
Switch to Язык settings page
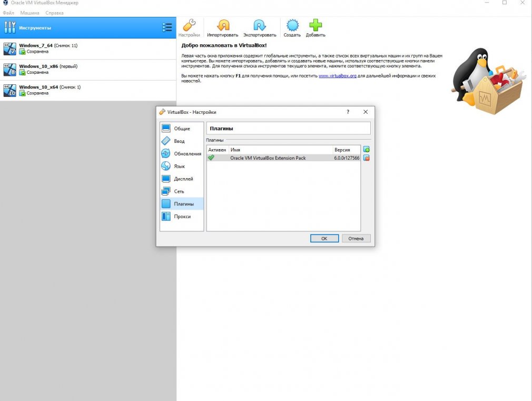182,166
